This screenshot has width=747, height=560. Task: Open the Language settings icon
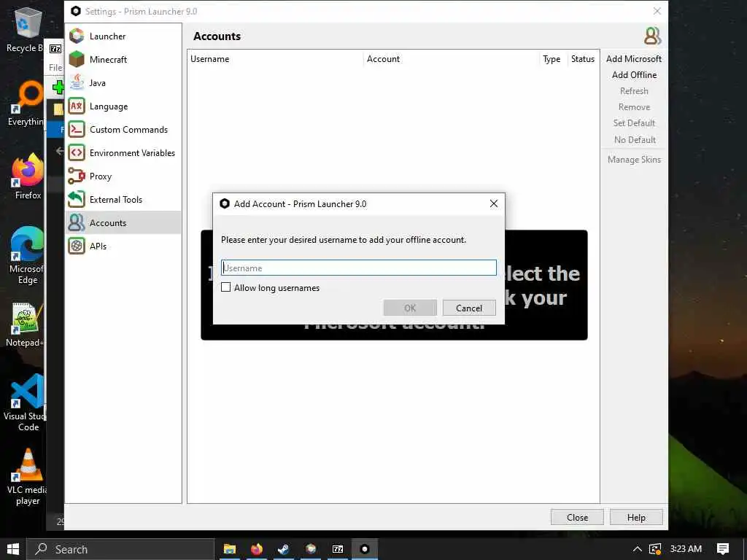click(76, 106)
